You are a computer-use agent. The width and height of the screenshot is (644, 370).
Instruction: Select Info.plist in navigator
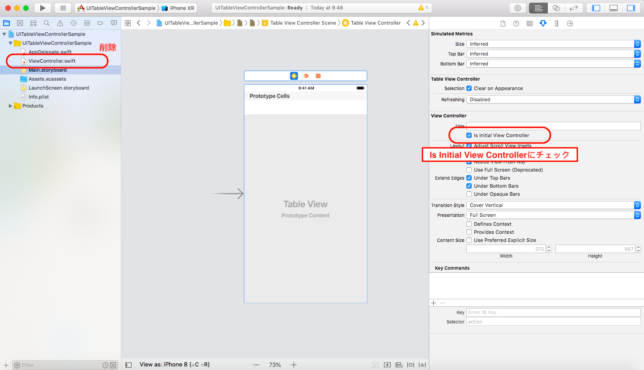(x=39, y=97)
